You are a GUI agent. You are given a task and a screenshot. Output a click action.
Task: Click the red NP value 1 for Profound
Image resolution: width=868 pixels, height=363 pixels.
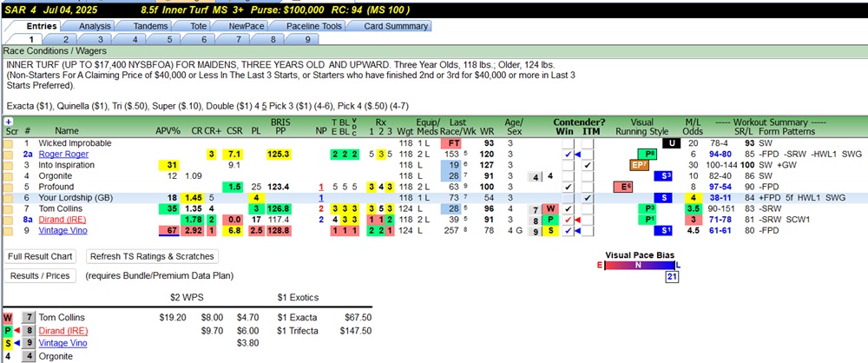[320, 187]
